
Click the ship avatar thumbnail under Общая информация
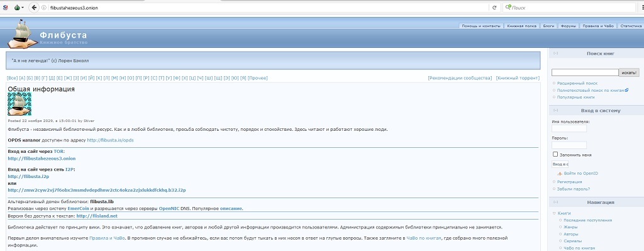coord(19,104)
